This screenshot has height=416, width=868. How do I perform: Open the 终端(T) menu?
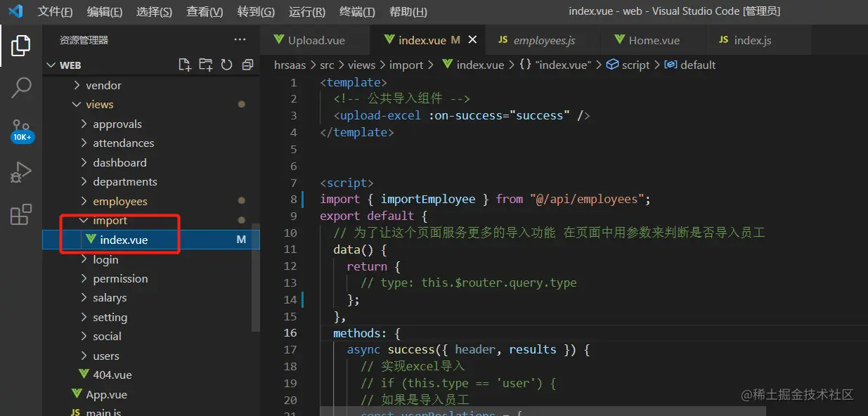(356, 12)
